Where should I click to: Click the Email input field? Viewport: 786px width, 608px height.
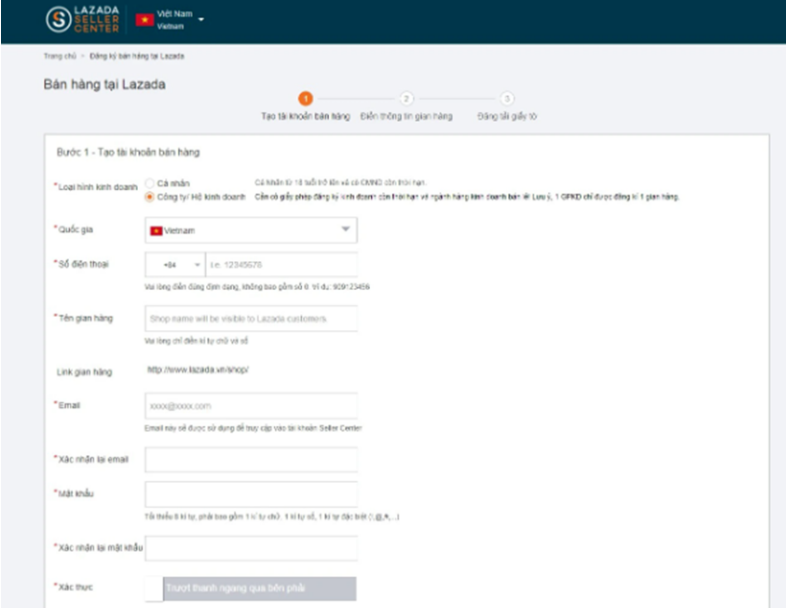pos(251,406)
